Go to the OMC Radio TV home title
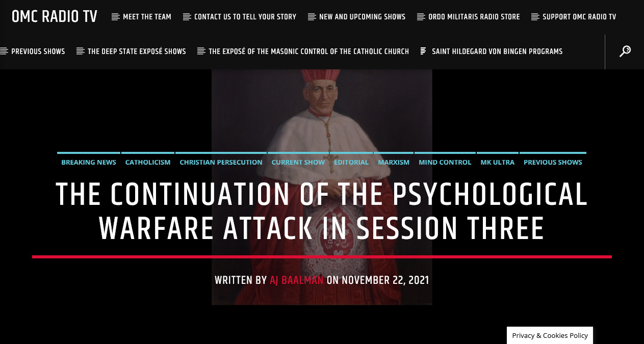 coord(55,17)
